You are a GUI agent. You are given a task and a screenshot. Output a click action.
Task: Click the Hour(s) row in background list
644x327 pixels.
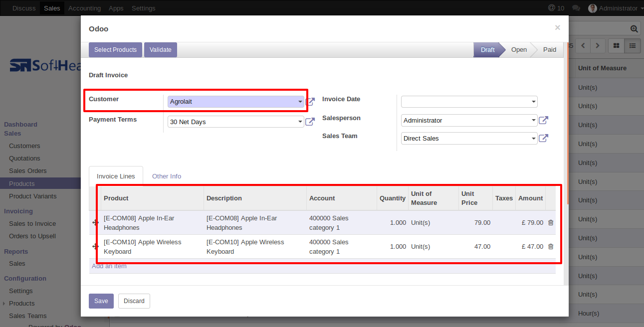[589, 314]
